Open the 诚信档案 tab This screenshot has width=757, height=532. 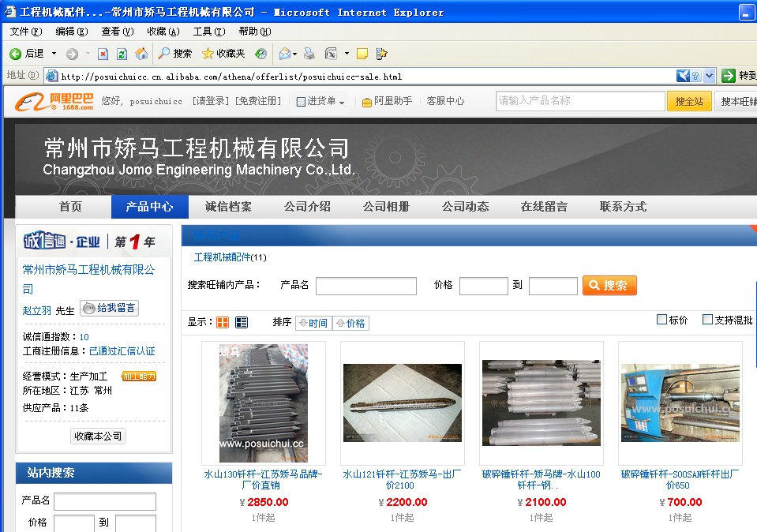point(228,207)
